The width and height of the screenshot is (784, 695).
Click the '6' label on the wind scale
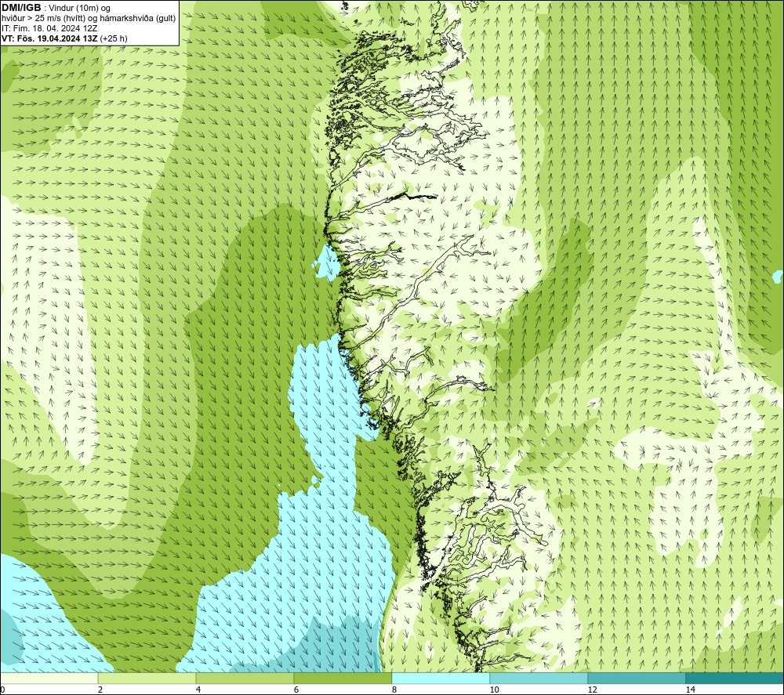[296, 690]
